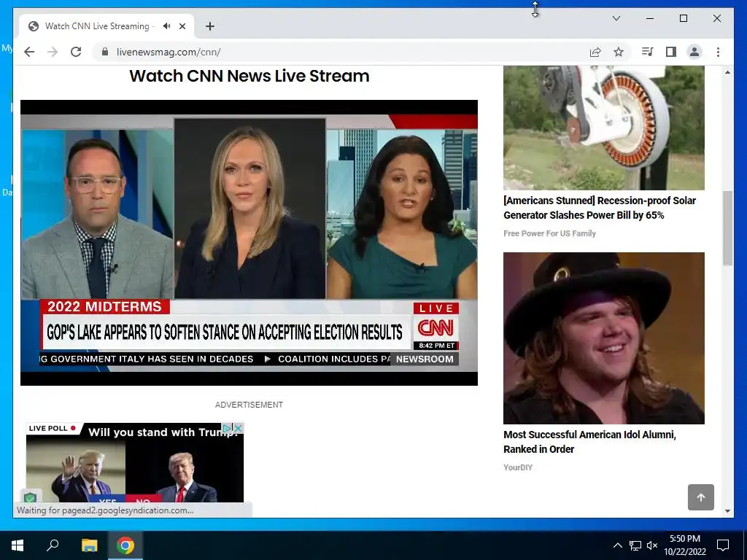This screenshot has width=747, height=560.
Task: View site security lock info
Action: (105, 52)
